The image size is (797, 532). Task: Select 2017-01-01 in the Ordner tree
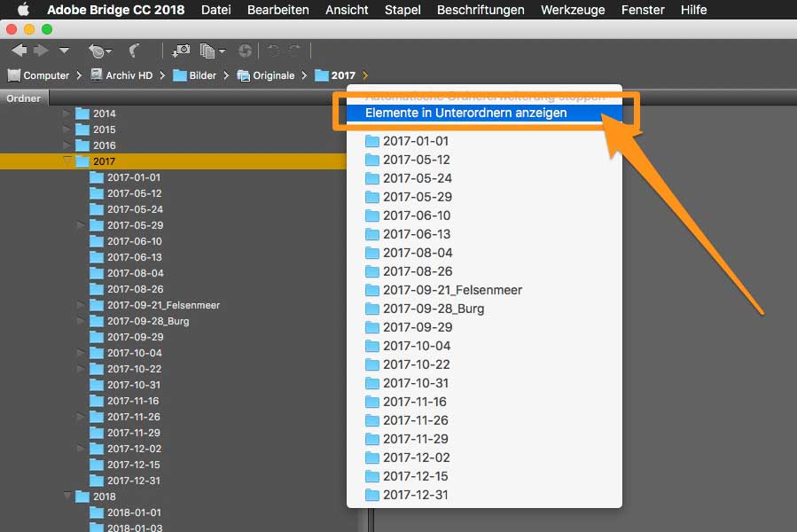coord(125,177)
